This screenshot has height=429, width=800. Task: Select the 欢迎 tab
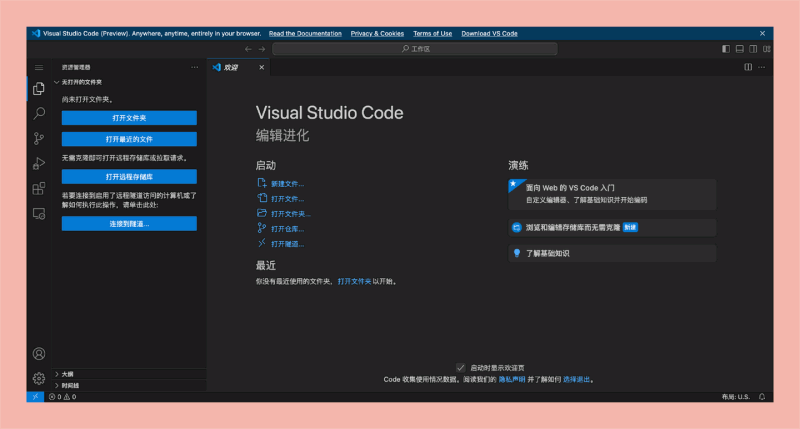(x=239, y=67)
